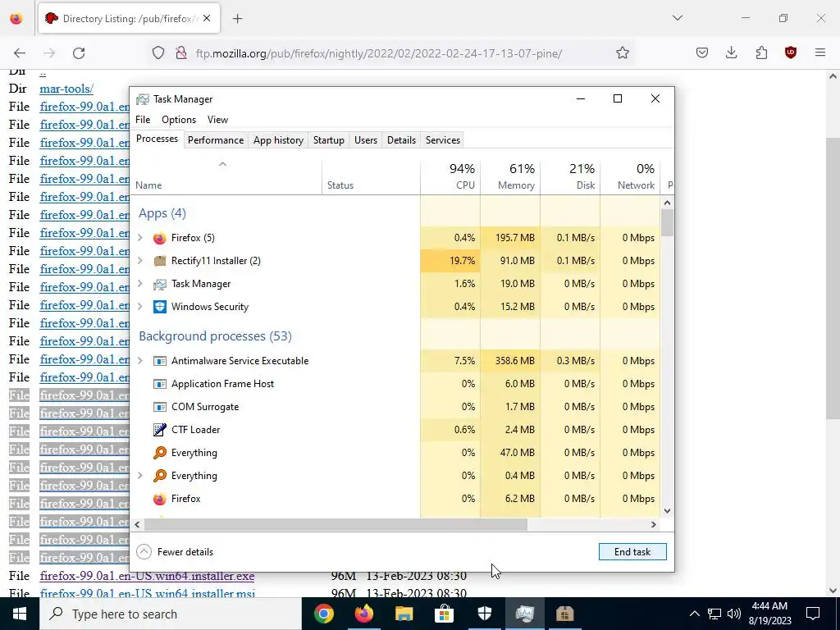Click Task Manager vertical scrollbar thumb
The width and height of the screenshot is (840, 630).
coord(667,222)
